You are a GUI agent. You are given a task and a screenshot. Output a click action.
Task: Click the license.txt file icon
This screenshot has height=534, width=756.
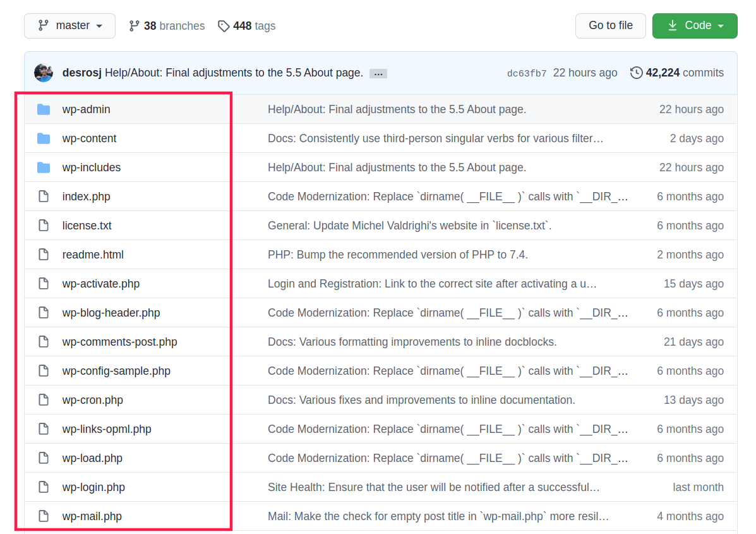pyautogui.click(x=44, y=225)
